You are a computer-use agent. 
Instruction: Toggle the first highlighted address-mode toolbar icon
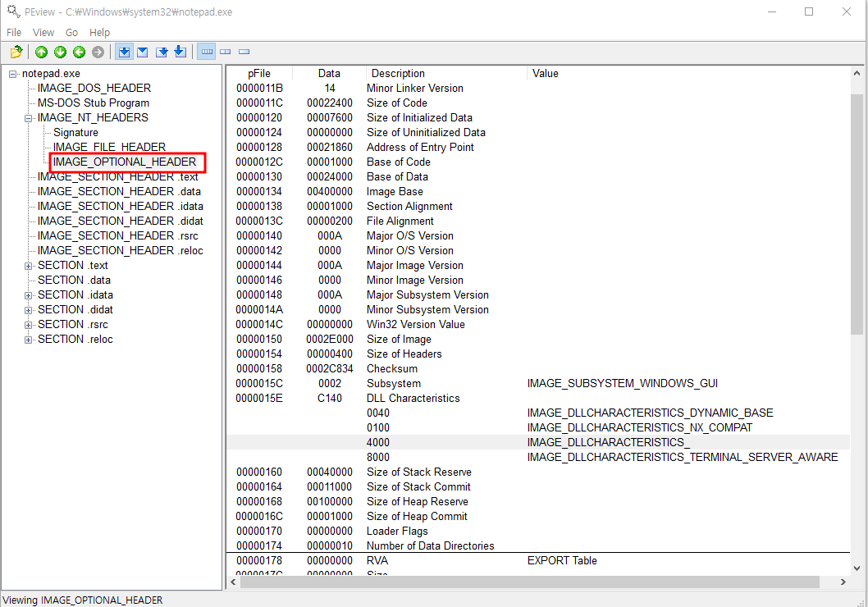(124, 52)
